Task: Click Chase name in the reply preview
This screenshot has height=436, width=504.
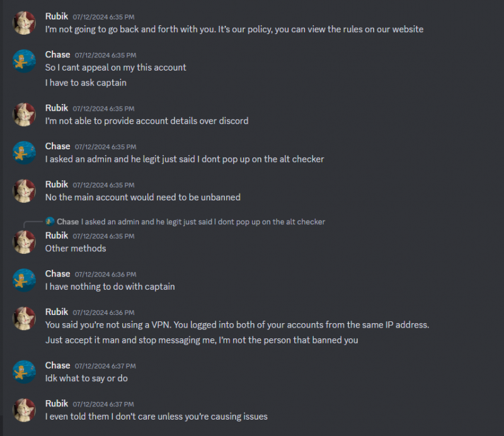Action: pos(68,222)
